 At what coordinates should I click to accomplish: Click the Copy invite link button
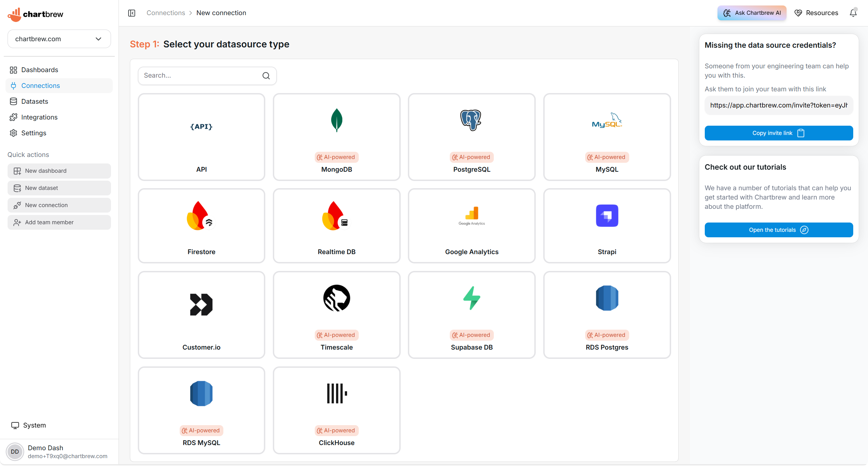coord(778,133)
